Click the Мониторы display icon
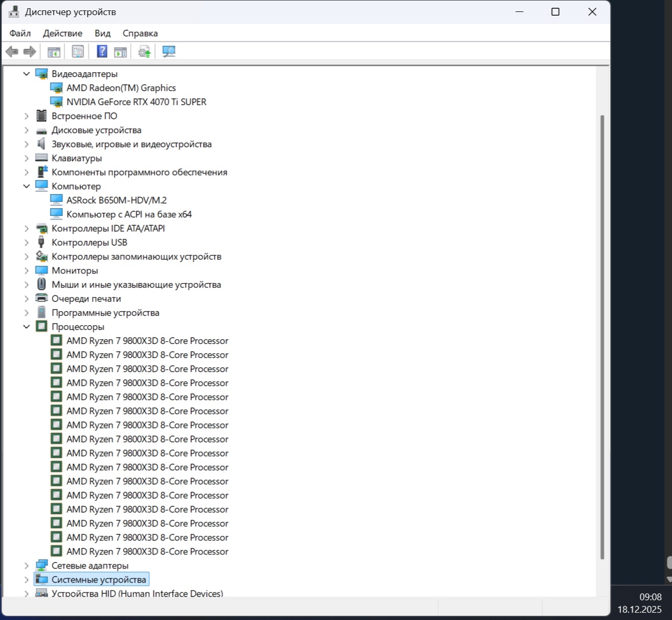 click(x=42, y=270)
